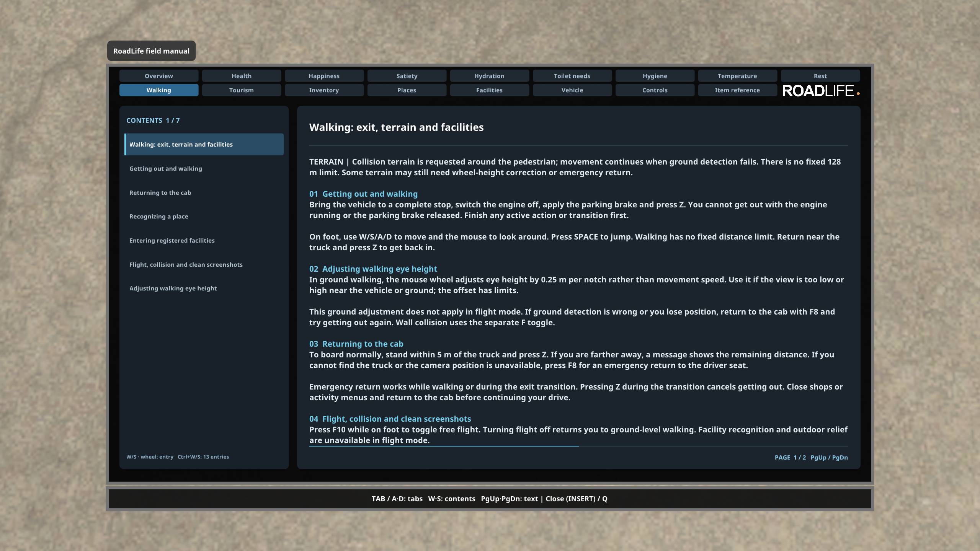This screenshot has height=551, width=980.
Task: Open the Places tab
Action: point(407,90)
